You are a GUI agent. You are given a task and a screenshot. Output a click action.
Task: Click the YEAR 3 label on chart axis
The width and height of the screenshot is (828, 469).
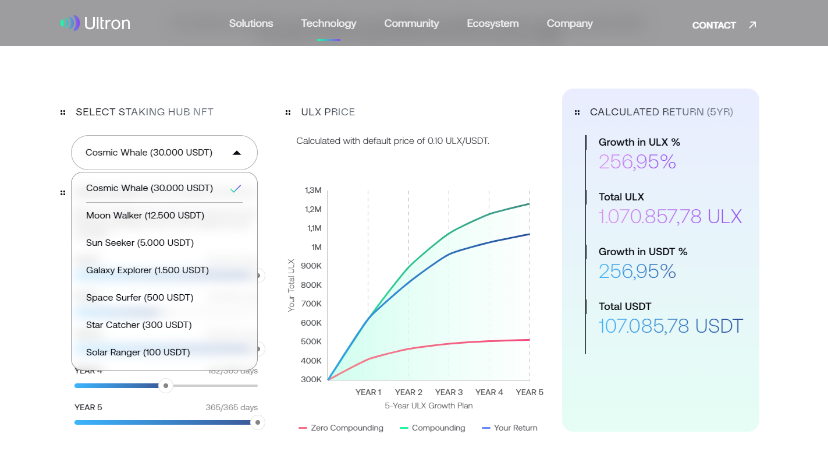tap(449, 392)
